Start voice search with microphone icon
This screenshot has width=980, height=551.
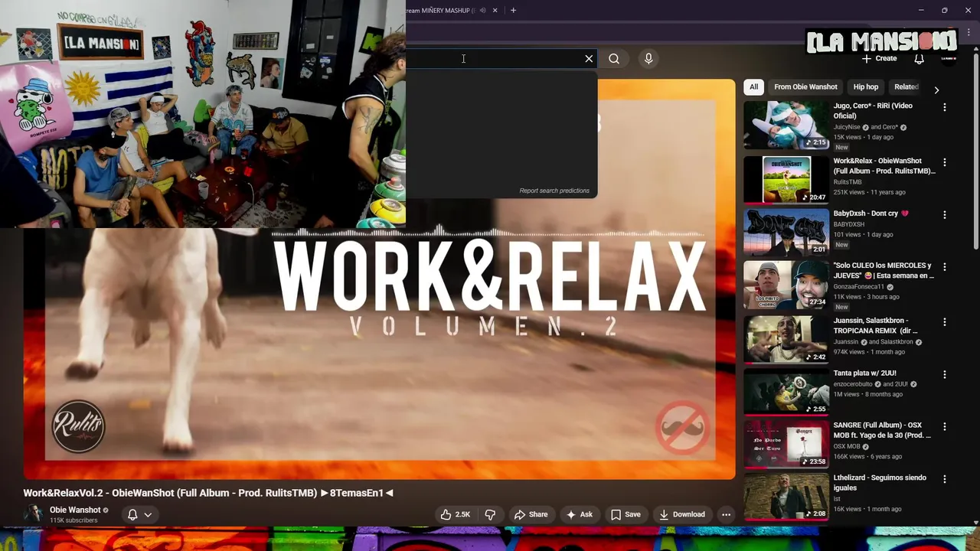648,59
